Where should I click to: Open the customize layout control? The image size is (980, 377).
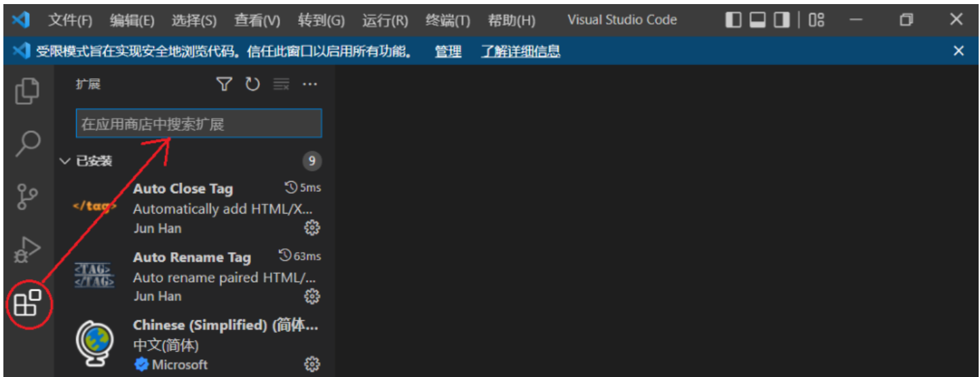click(816, 20)
